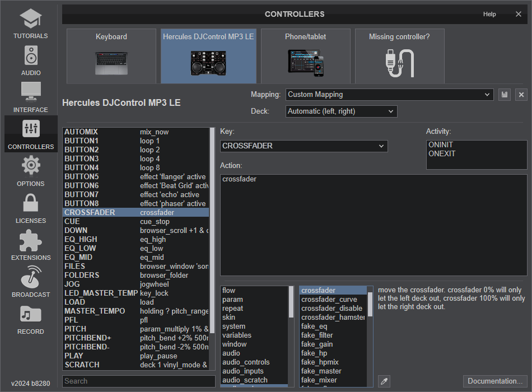Click the mapping Search field

pos(139,381)
